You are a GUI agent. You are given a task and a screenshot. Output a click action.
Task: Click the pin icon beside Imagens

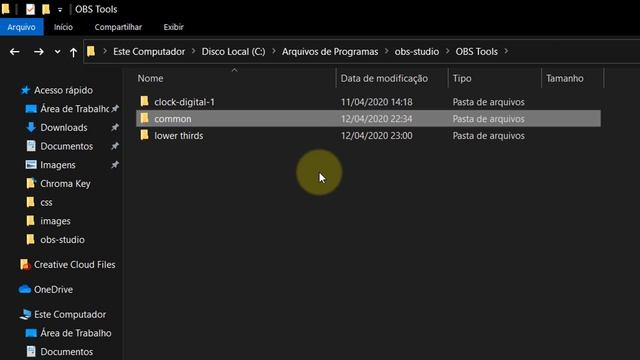click(115, 165)
